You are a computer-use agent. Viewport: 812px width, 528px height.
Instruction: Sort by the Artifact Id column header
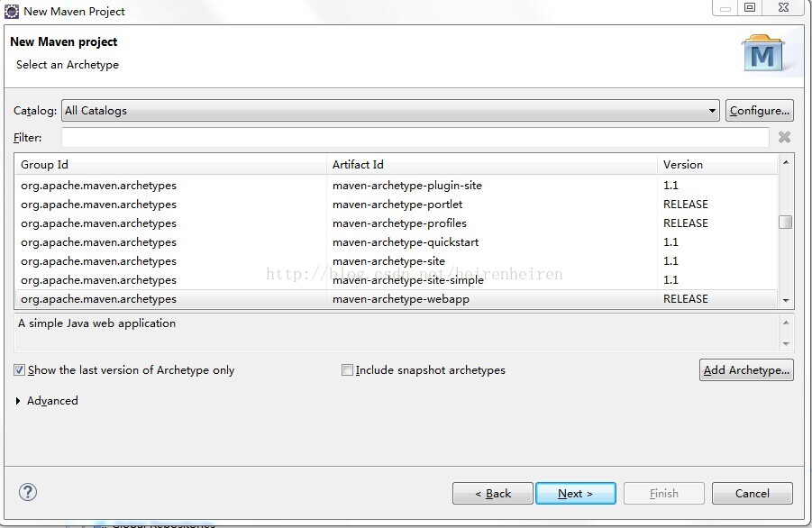pyautogui.click(x=492, y=165)
